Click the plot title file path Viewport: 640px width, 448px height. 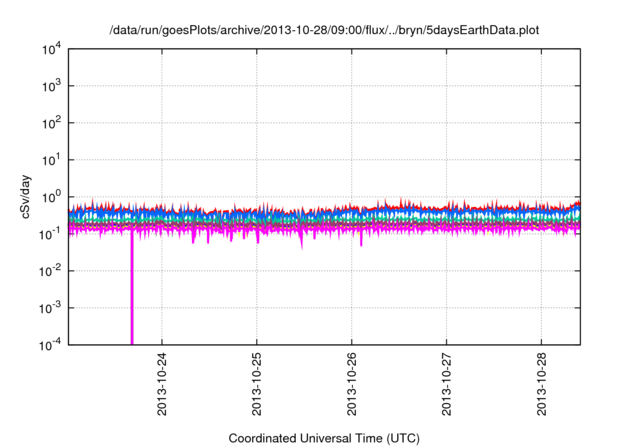(x=324, y=31)
